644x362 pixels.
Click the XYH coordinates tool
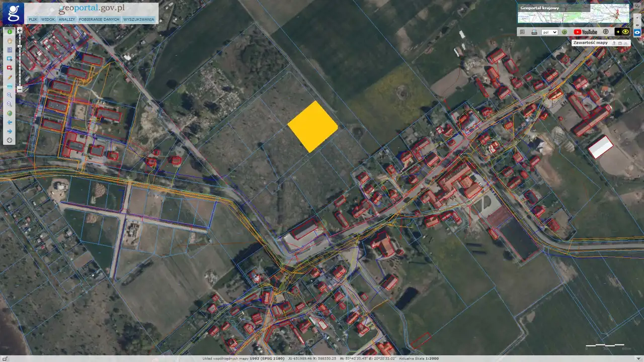tap(10, 86)
